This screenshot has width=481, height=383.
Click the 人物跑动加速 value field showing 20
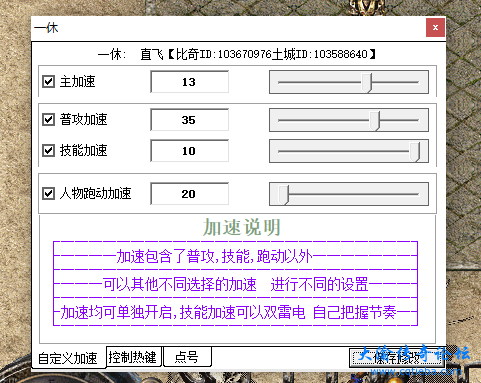tap(189, 194)
